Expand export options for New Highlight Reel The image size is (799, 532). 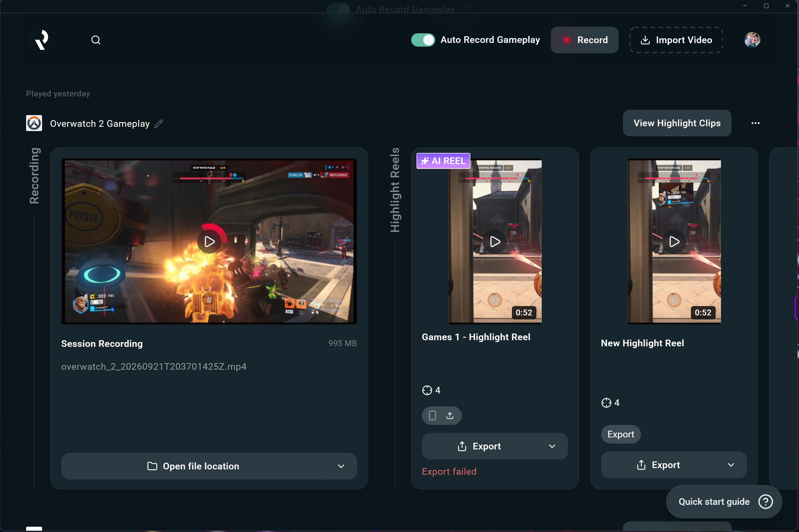point(731,465)
